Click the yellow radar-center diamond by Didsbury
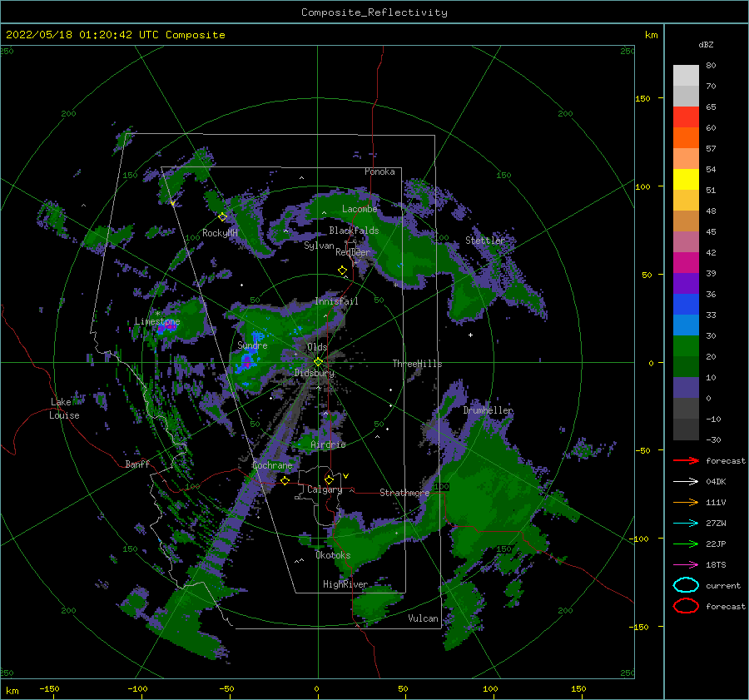This screenshot has width=749, height=700. click(x=318, y=362)
